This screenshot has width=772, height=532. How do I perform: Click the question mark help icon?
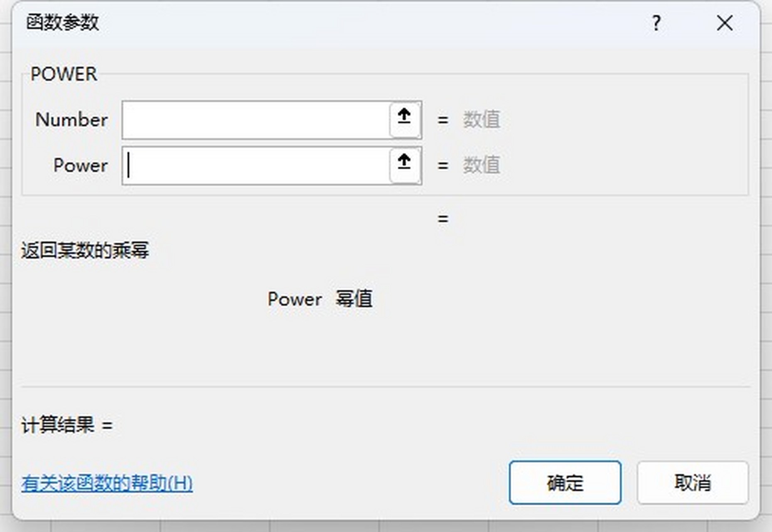[656, 23]
